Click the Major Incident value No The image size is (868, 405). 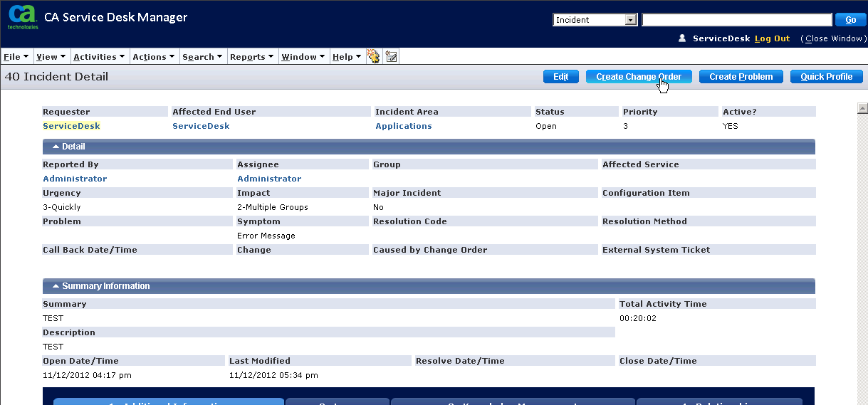[378, 207]
